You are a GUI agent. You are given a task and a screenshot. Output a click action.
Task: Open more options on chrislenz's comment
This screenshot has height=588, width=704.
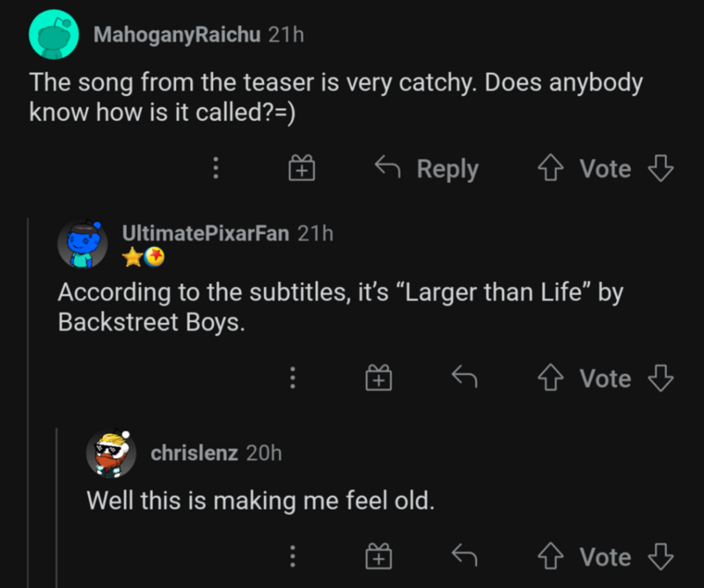point(293,556)
